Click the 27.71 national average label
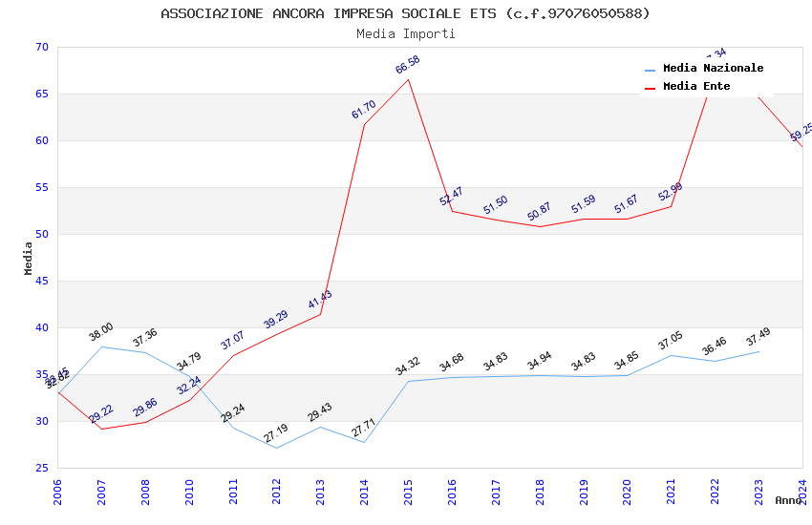Screen dimensions: 812x525 point(364,428)
